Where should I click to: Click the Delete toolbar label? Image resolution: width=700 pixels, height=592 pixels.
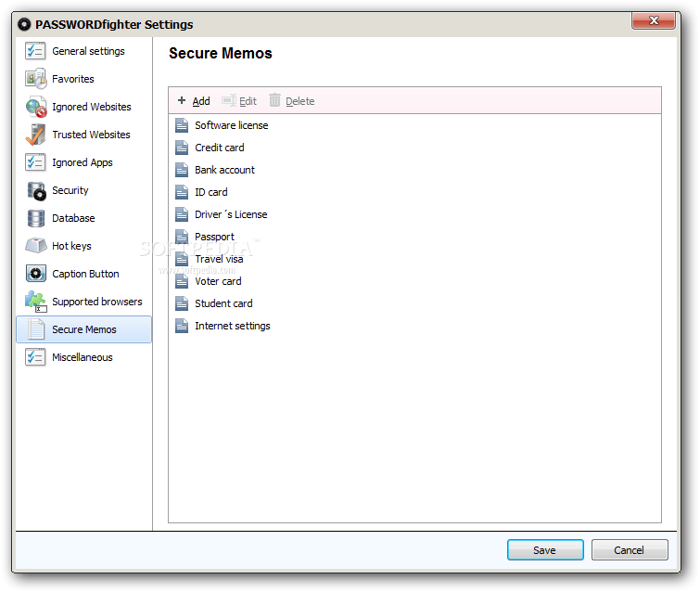pyautogui.click(x=300, y=101)
